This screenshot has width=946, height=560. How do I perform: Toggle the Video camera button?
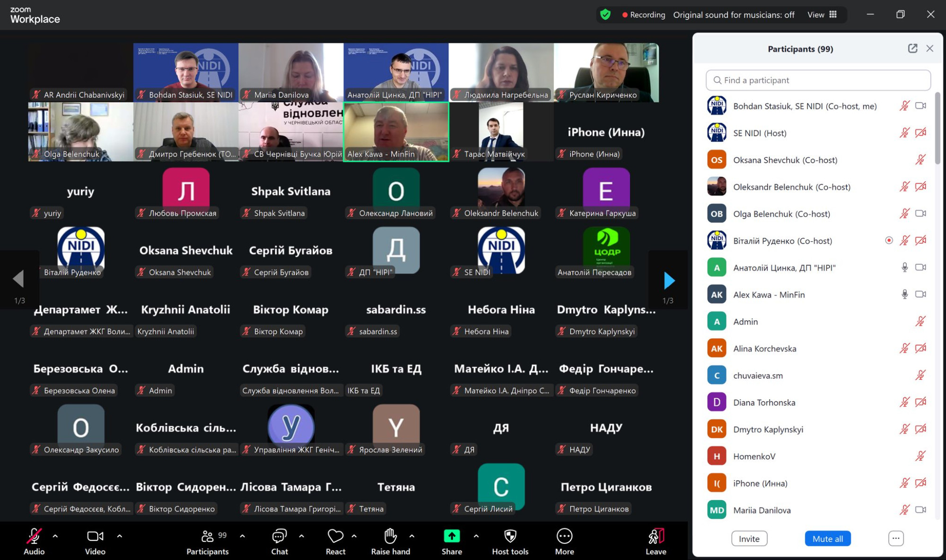95,536
